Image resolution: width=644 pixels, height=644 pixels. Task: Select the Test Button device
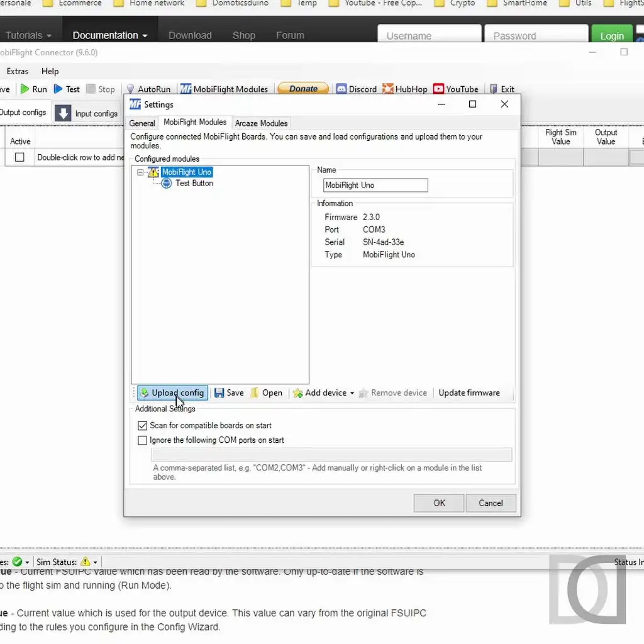(194, 183)
